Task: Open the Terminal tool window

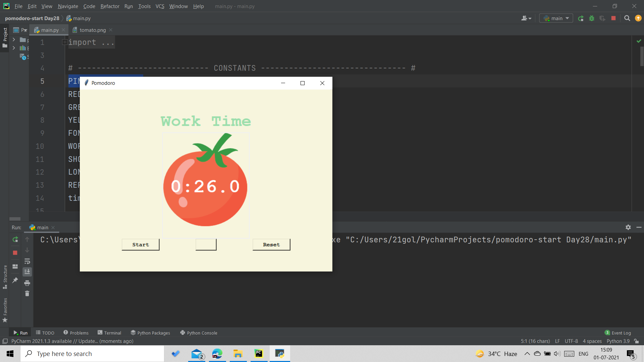Action: 109,333
